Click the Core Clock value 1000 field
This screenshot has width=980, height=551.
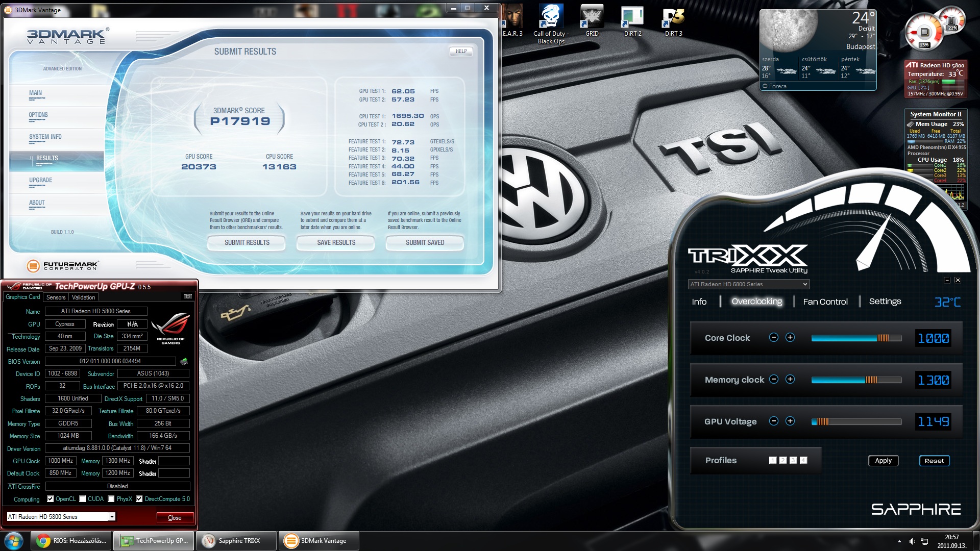coord(933,338)
